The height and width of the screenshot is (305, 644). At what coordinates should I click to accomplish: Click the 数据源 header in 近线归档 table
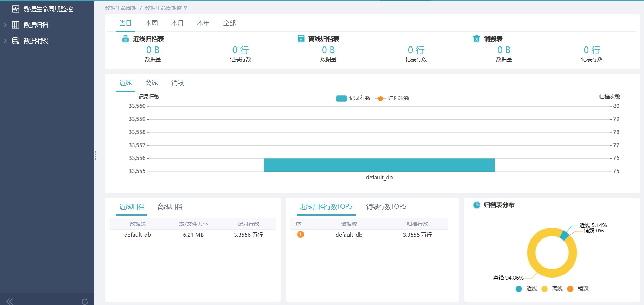pos(138,224)
